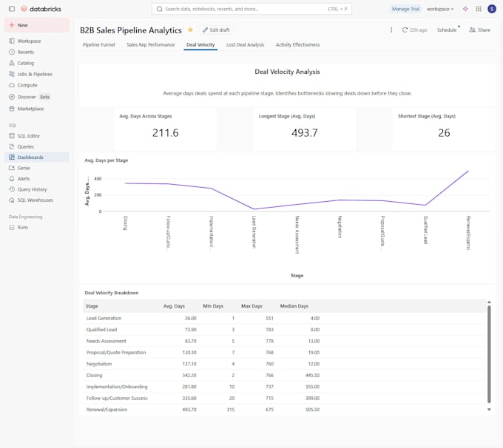Switch to Activity Effectiveness tab

pos(297,45)
